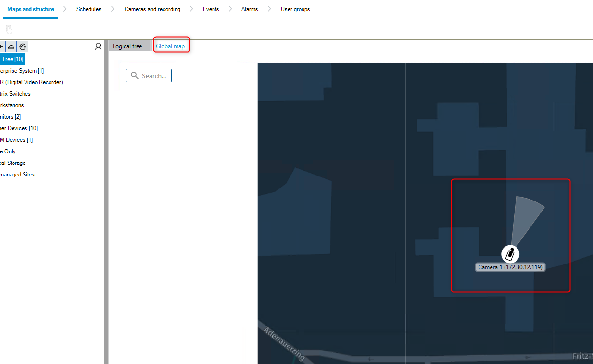Go to the Schedules section
This screenshot has height=364, width=593.
click(88, 9)
